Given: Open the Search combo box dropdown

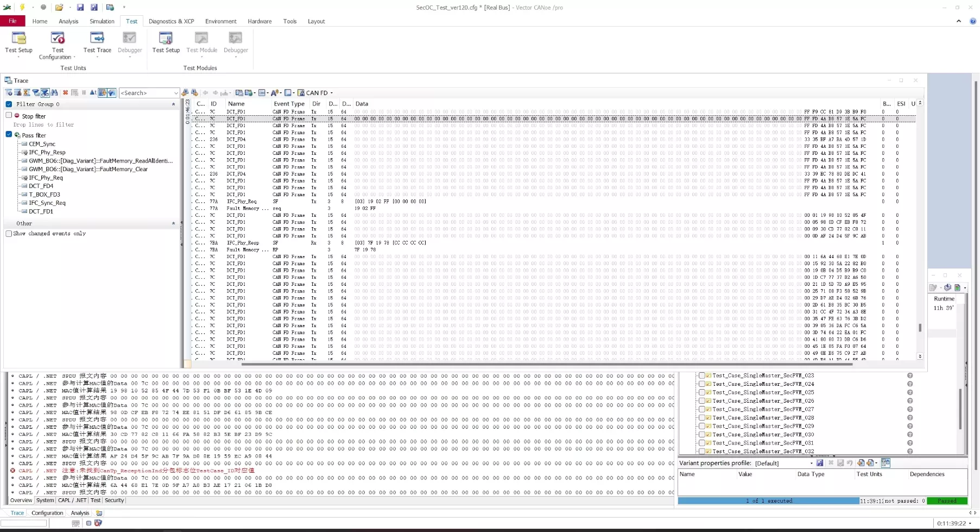Looking at the screenshot, I should (175, 93).
